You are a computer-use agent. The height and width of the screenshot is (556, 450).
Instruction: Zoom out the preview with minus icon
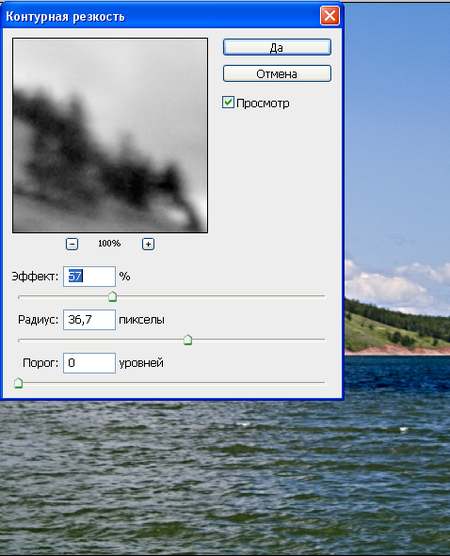pos(72,244)
